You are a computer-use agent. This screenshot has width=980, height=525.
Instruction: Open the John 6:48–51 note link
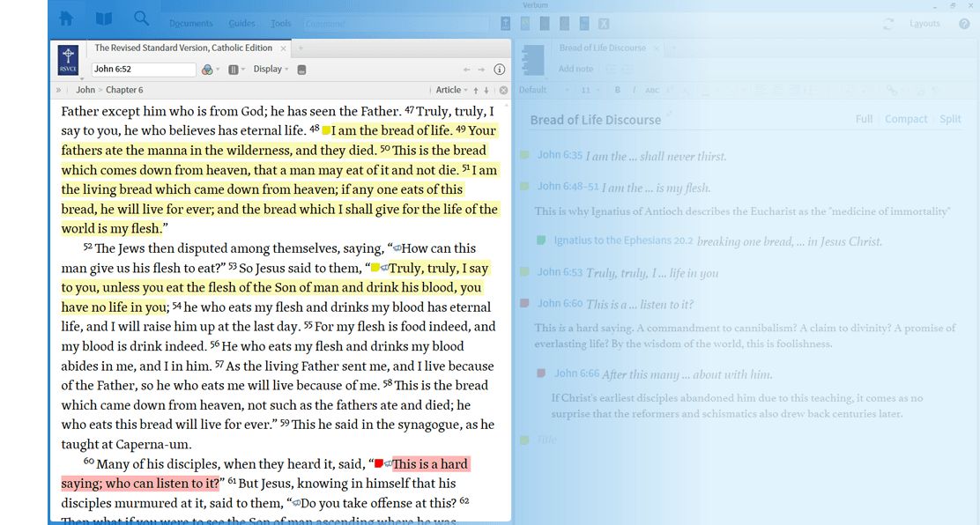568,186
